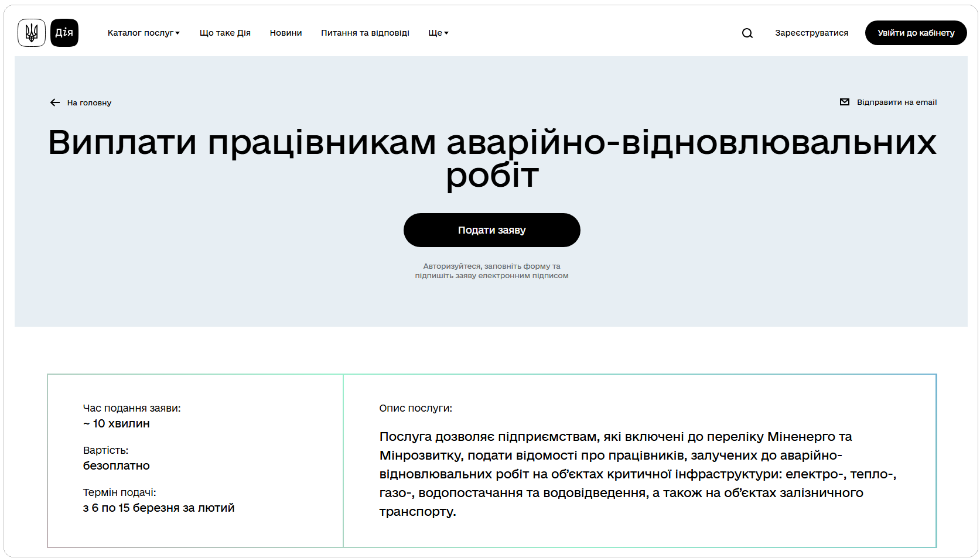Click the Зареєструватися link
The height and width of the screenshot is (558, 980).
point(811,33)
